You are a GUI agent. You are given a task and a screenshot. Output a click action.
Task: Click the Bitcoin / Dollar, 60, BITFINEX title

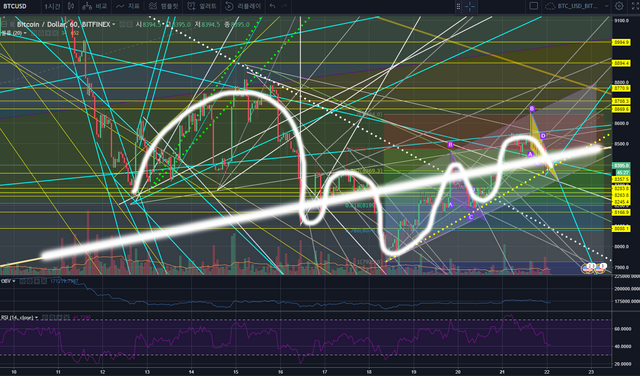(63, 24)
